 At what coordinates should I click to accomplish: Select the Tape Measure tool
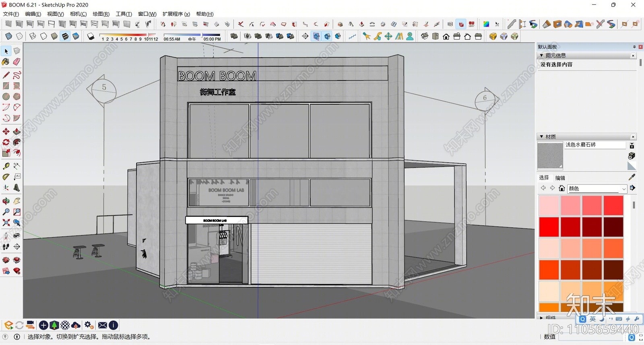click(x=6, y=166)
